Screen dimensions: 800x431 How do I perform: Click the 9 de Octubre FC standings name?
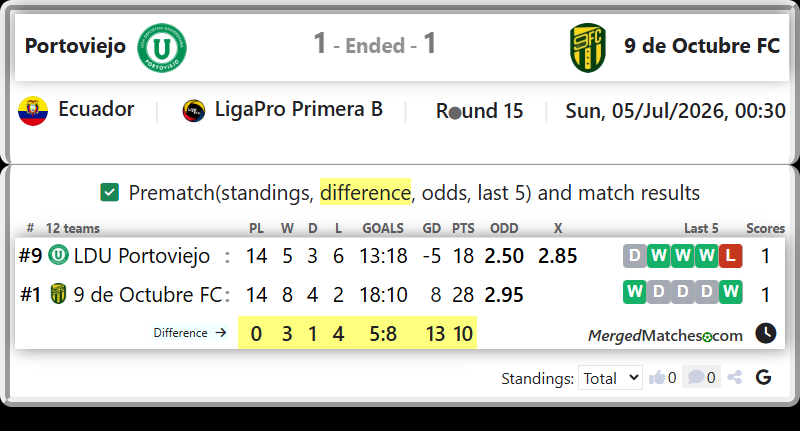tap(148, 295)
